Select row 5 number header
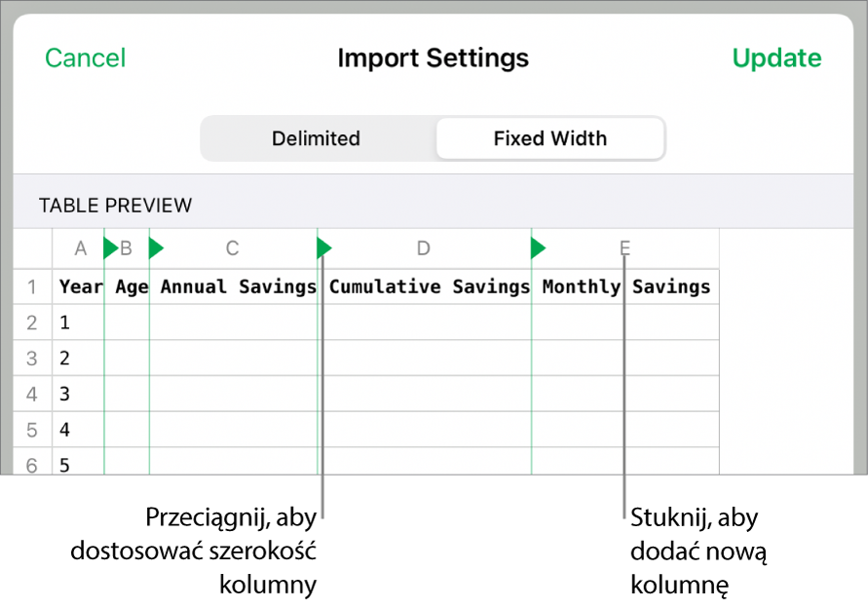868x609 pixels. (x=32, y=430)
